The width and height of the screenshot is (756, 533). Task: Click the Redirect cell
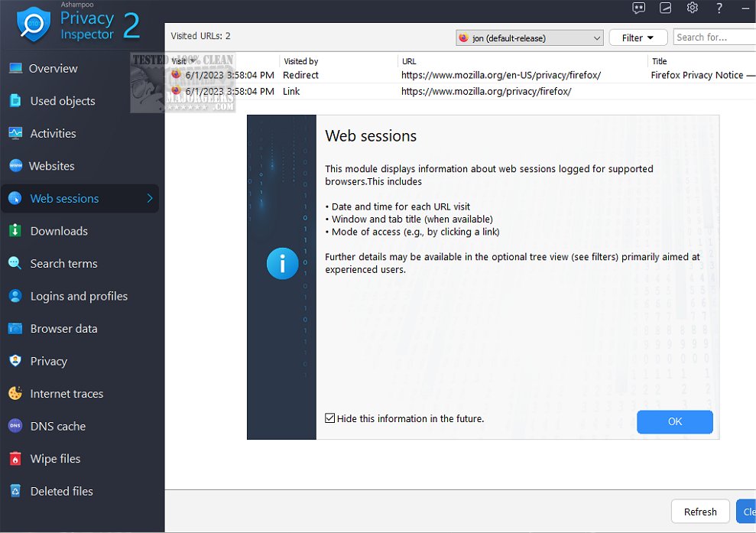pyautogui.click(x=300, y=75)
